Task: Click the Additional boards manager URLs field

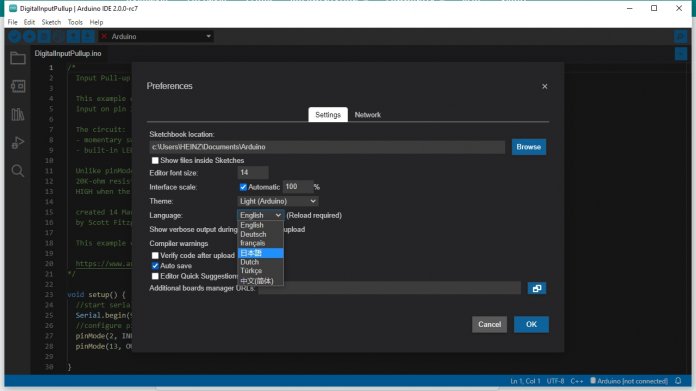Action: coord(389,288)
